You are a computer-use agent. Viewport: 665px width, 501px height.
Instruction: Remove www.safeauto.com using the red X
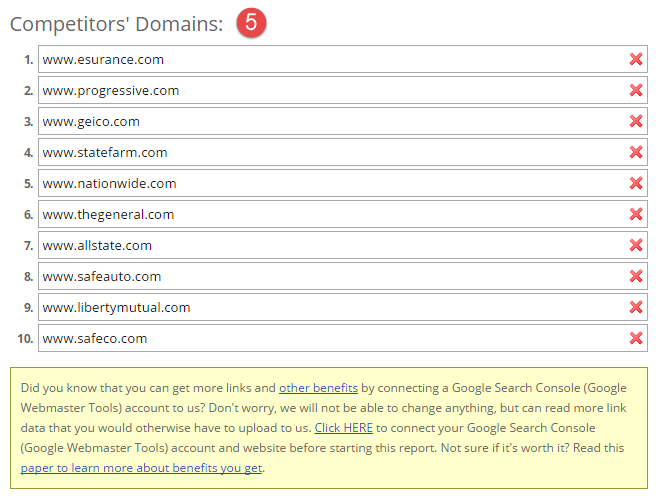click(635, 276)
